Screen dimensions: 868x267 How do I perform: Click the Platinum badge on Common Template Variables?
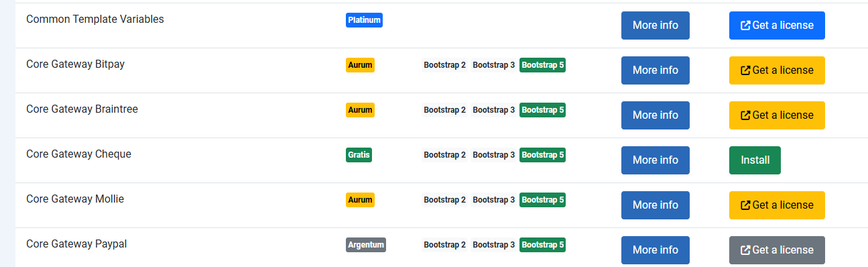click(x=364, y=20)
